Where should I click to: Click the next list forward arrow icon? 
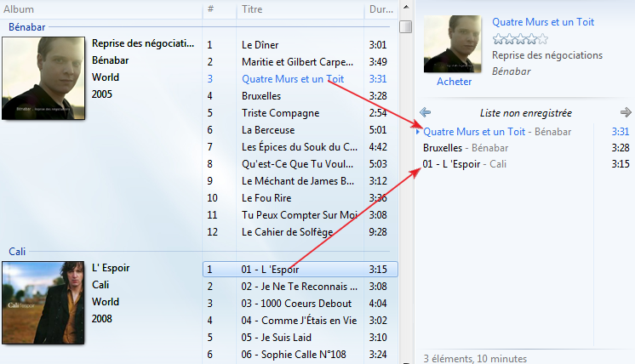coord(626,112)
